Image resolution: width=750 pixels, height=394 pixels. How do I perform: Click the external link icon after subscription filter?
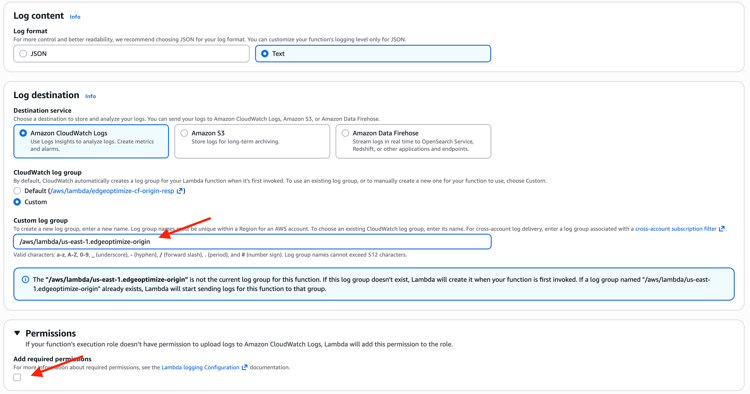tap(721, 229)
